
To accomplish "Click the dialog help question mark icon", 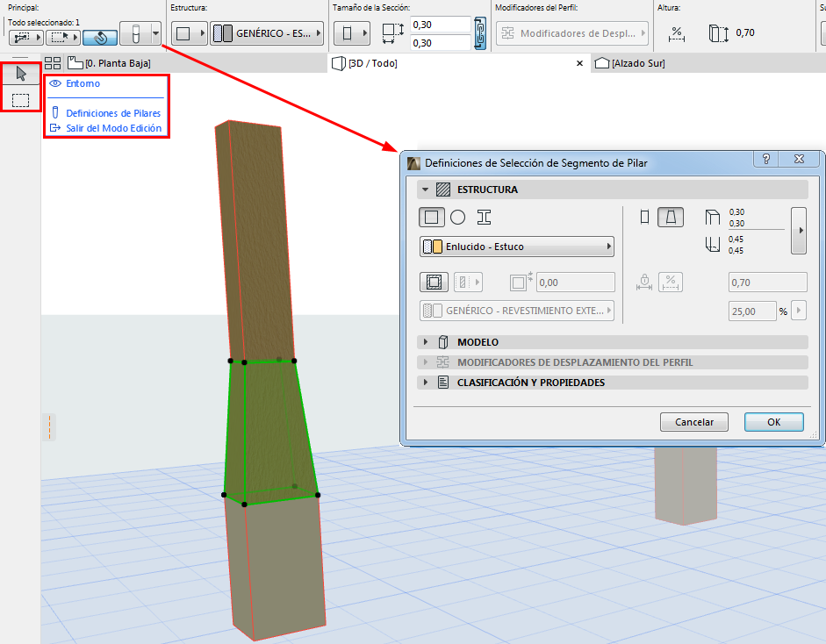I will 765,160.
